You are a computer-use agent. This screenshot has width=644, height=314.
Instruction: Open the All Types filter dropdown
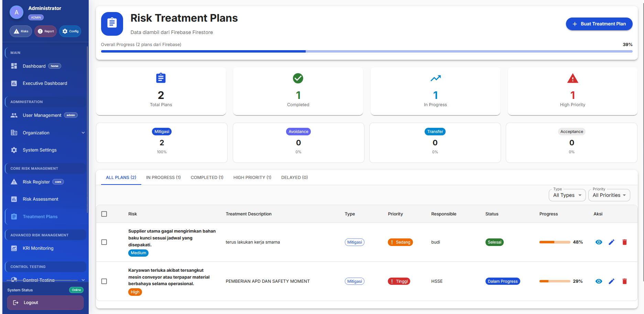coord(567,195)
